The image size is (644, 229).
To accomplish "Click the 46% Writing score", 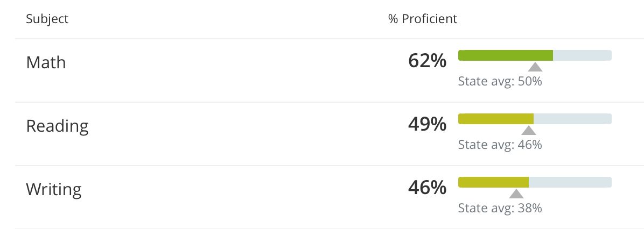I will tap(427, 188).
